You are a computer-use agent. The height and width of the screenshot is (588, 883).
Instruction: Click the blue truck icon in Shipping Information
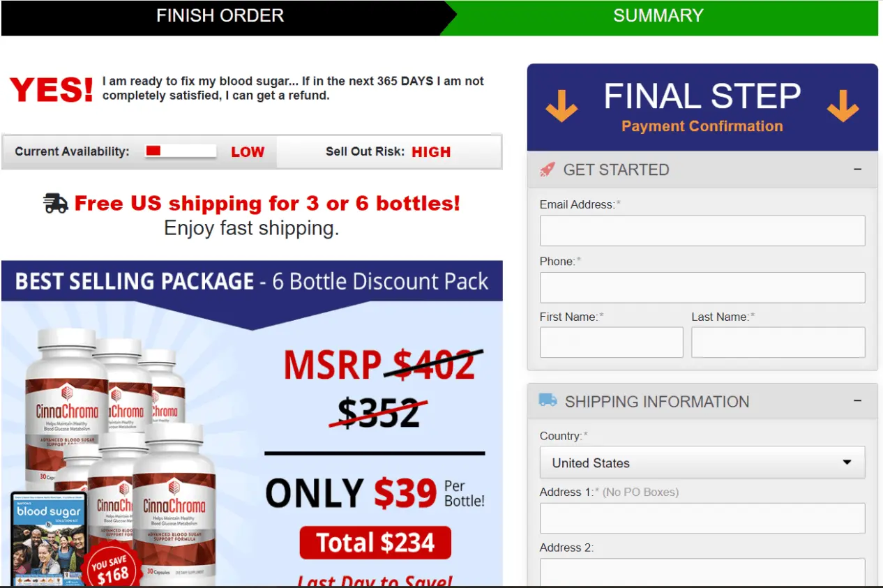tap(548, 400)
